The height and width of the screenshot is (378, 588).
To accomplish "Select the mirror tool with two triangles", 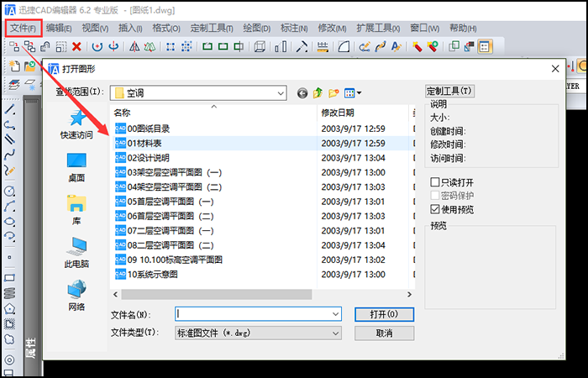I will pyautogui.click(x=134, y=46).
